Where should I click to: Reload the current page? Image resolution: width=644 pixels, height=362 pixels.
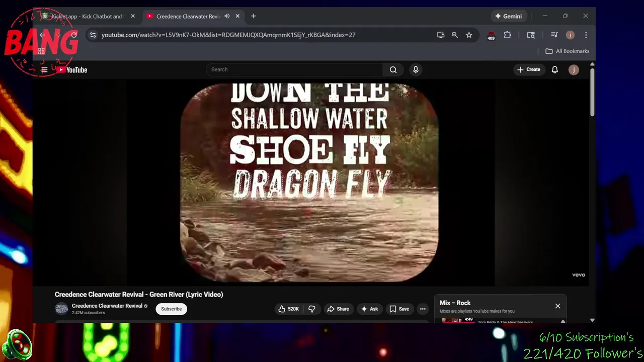(74, 35)
